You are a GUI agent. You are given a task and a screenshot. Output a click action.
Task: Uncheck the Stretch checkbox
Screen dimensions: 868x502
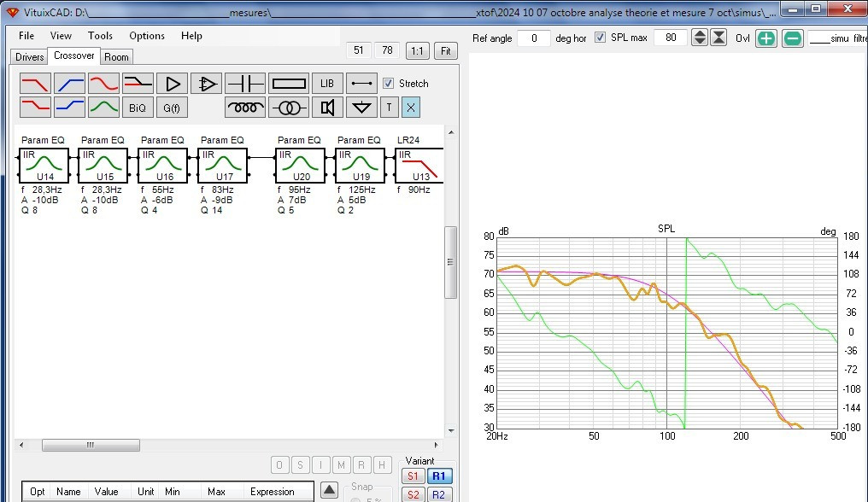(x=389, y=84)
